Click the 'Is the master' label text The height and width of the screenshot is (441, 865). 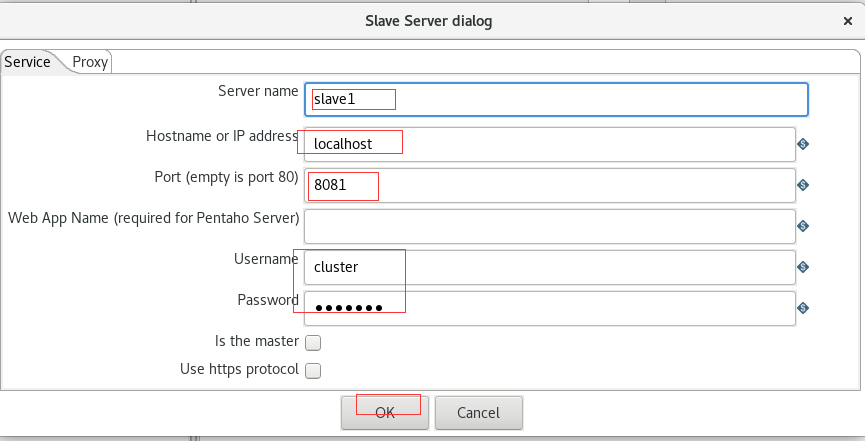tap(257, 341)
